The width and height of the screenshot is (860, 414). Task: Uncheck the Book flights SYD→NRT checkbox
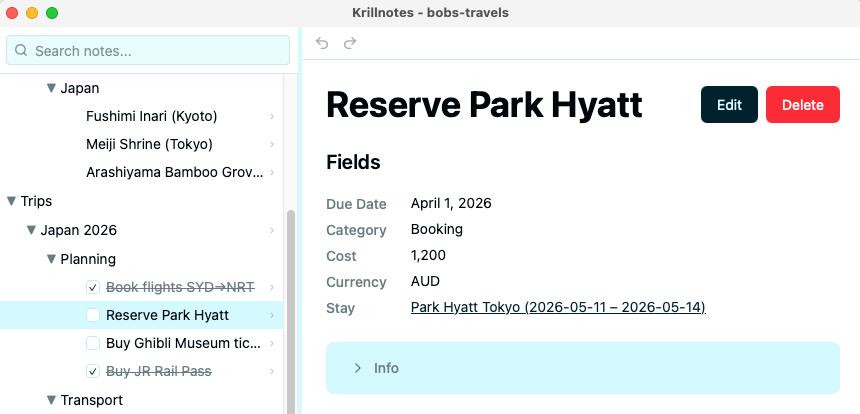[x=93, y=287]
